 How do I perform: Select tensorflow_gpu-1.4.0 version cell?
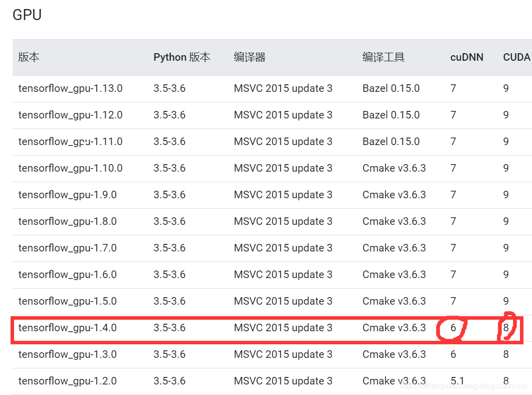(x=67, y=328)
